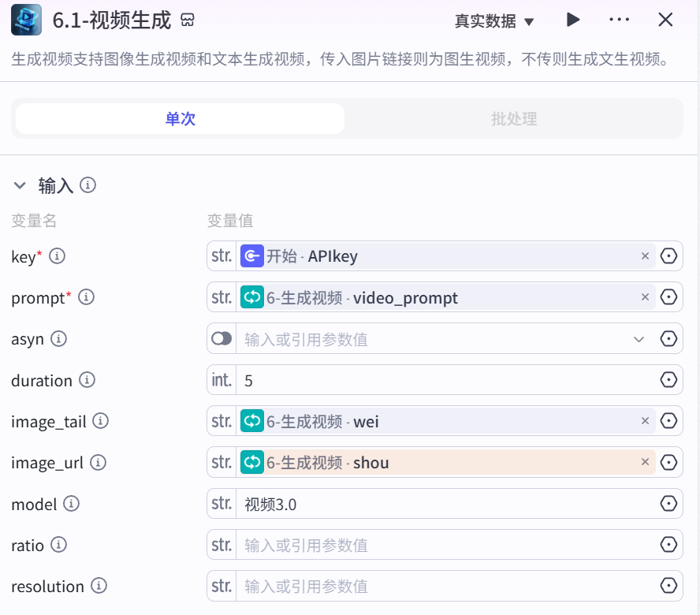Click reference selector icon for duration row
The image size is (700, 615).
668,380
